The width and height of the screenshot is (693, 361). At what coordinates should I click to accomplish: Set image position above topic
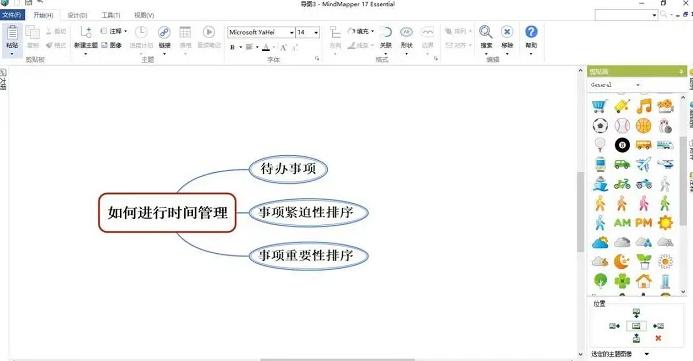(x=636, y=313)
